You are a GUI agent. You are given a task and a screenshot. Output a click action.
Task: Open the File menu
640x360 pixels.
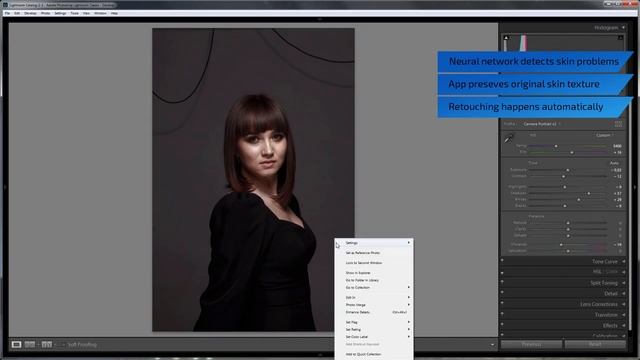point(7,13)
